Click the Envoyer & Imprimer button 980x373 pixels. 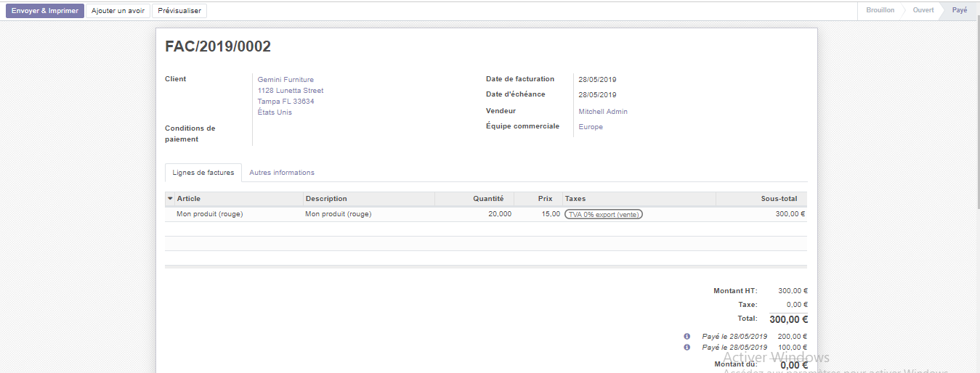tap(45, 11)
